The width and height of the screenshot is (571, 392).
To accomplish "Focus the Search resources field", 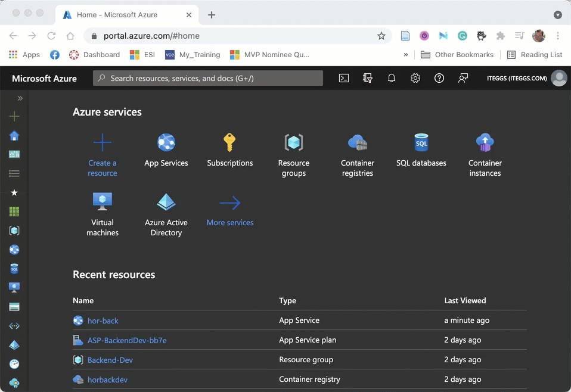I will 208,78.
